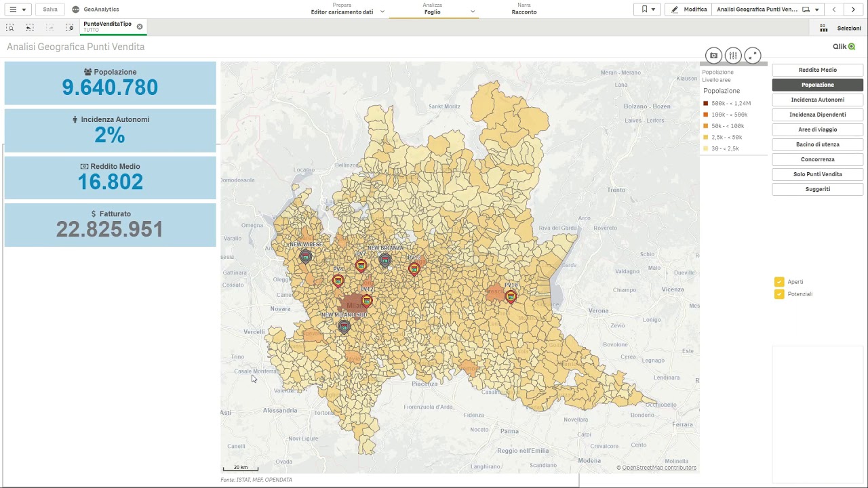Select the Concorrenza button
This screenshot has height=488, width=868.
[818, 159]
